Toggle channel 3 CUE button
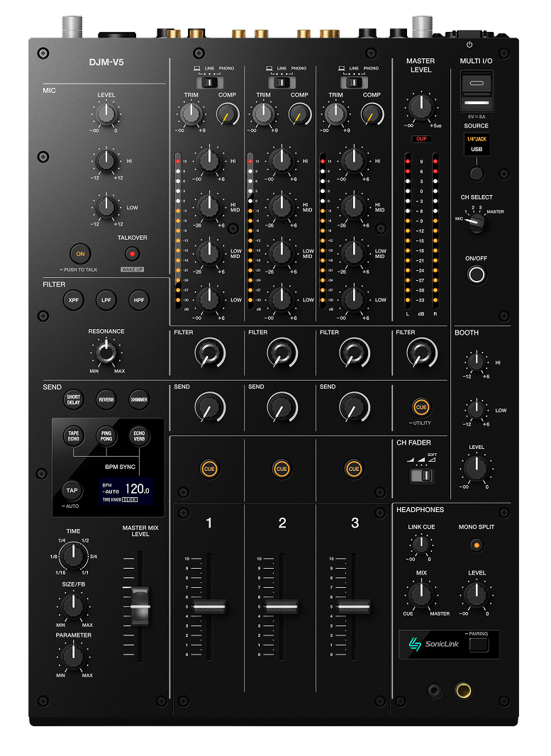This screenshot has height=756, width=551. 354,469
